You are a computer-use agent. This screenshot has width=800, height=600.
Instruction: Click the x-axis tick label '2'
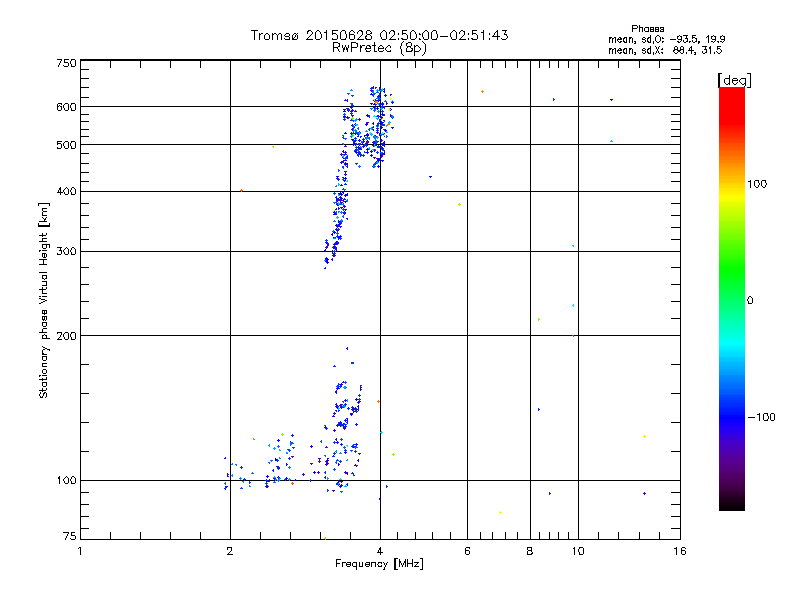tap(230, 551)
